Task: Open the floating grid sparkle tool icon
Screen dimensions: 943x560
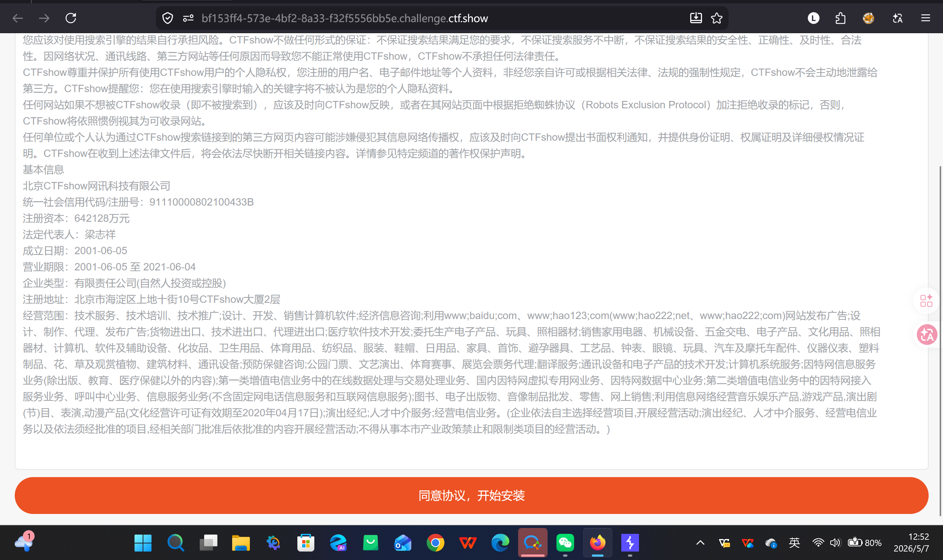Action: point(926,301)
